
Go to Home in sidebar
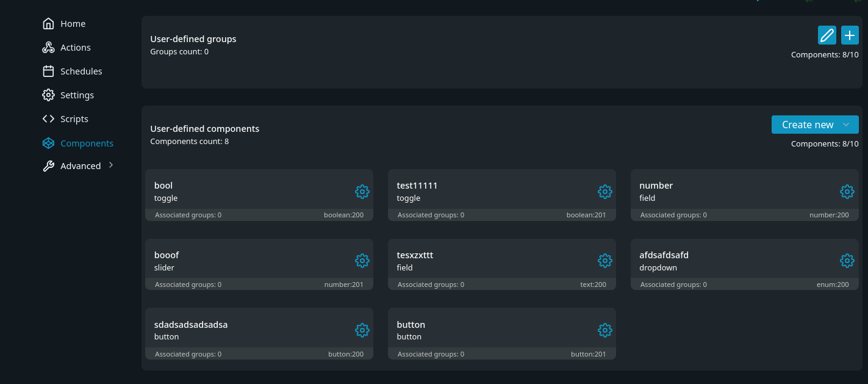pos(73,24)
